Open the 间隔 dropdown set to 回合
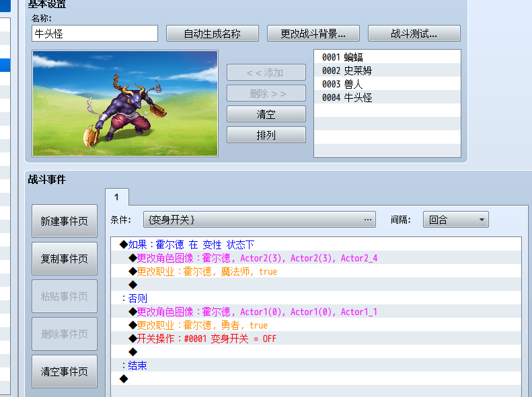The width and height of the screenshot is (532, 397). (455, 220)
